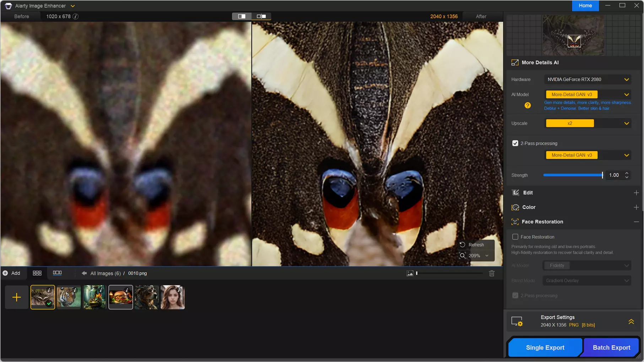The width and height of the screenshot is (644, 362).
Task: Open the Home tab
Action: [x=585, y=6]
